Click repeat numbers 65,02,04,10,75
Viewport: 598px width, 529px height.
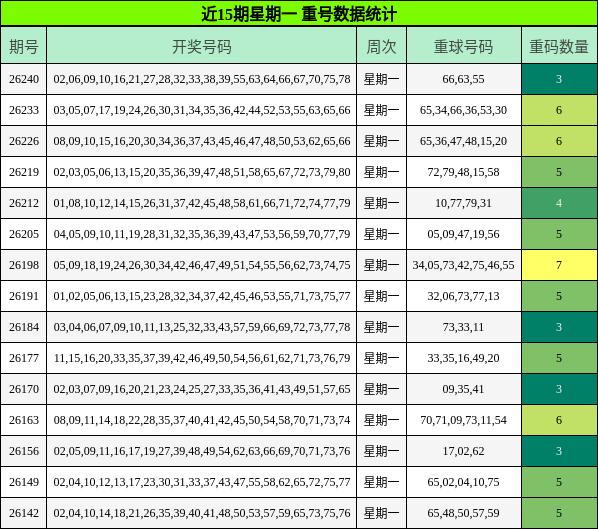[x=463, y=482]
